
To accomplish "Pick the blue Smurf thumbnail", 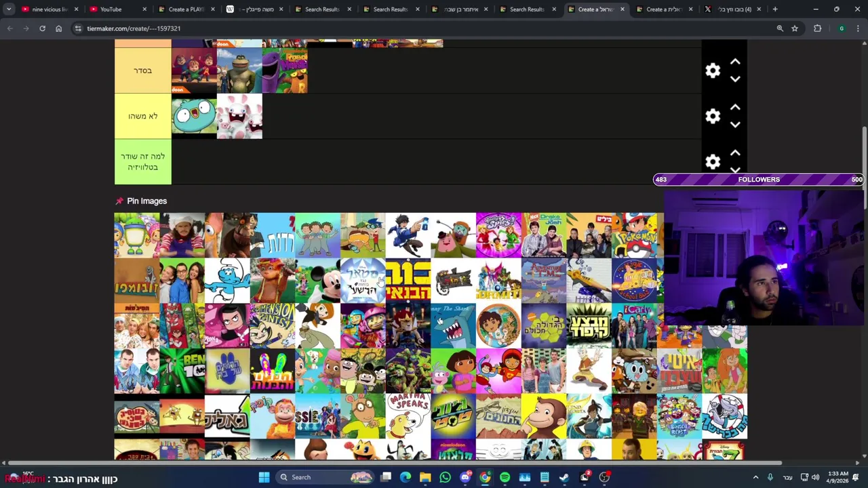I will coord(227,281).
